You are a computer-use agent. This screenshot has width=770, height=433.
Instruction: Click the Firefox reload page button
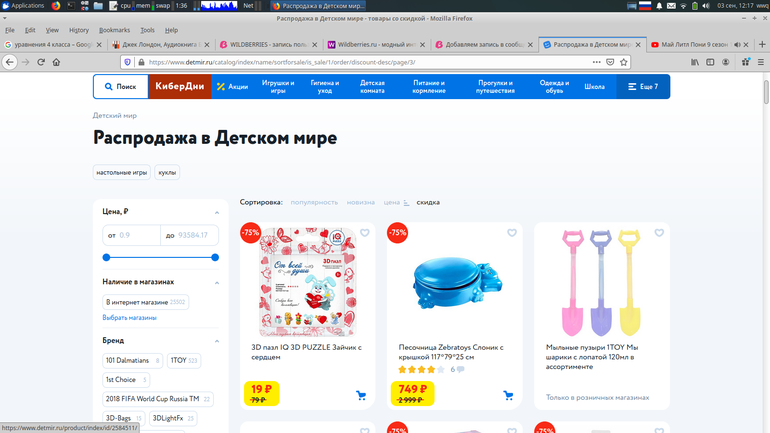[41, 62]
